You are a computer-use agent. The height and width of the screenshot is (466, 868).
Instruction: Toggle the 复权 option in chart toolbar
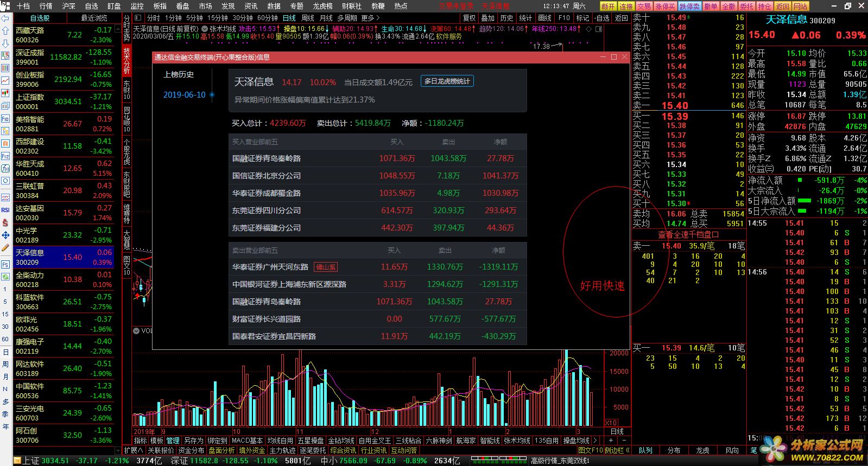(x=470, y=18)
